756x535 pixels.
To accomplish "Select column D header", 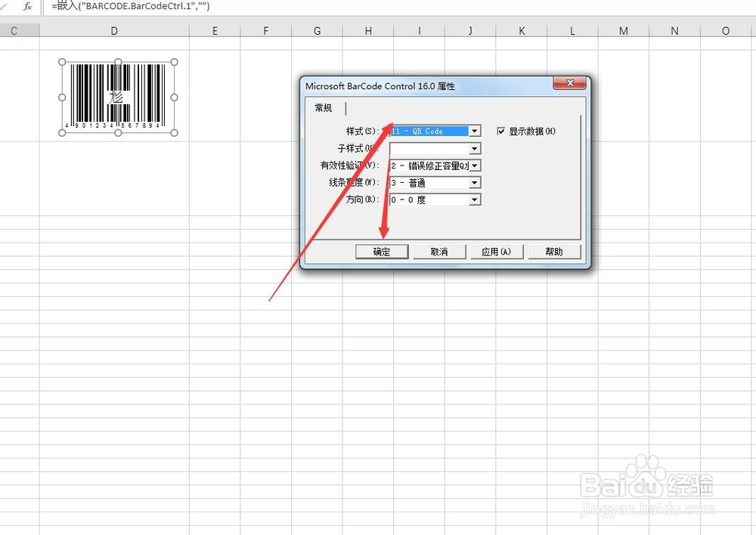I will (114, 31).
